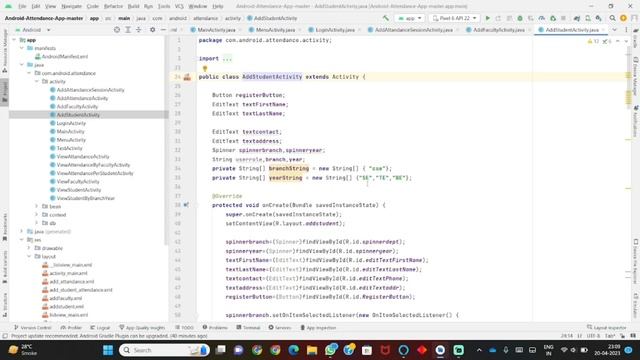The image size is (640, 360).
Task: Open App Inspection tool window
Action: pyautogui.click(x=318, y=327)
